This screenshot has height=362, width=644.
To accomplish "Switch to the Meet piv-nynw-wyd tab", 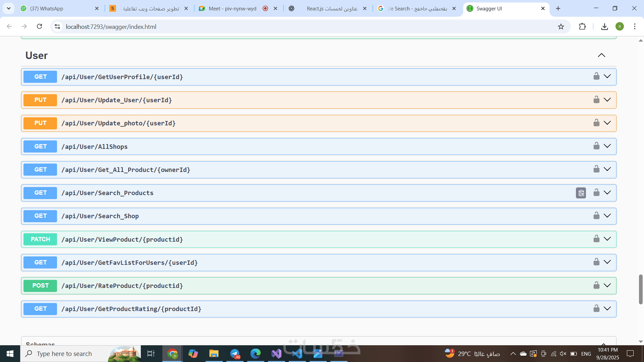I will [x=232, y=8].
